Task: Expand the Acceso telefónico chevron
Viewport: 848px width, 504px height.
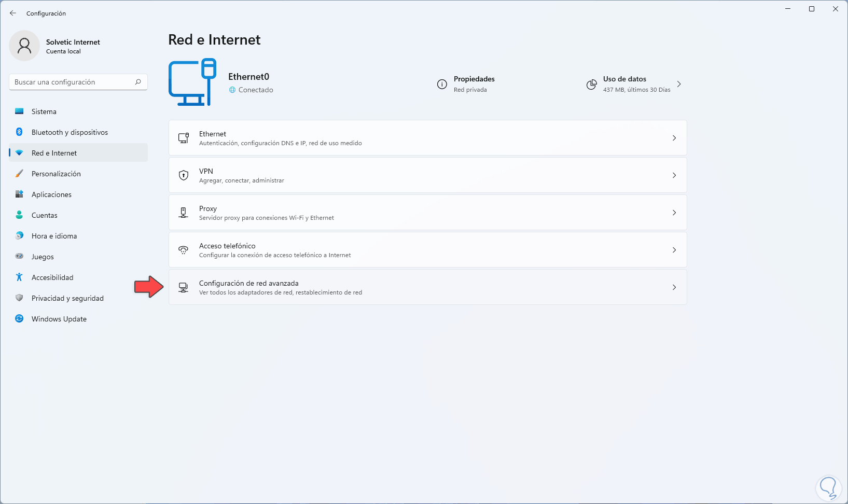Action: [674, 250]
